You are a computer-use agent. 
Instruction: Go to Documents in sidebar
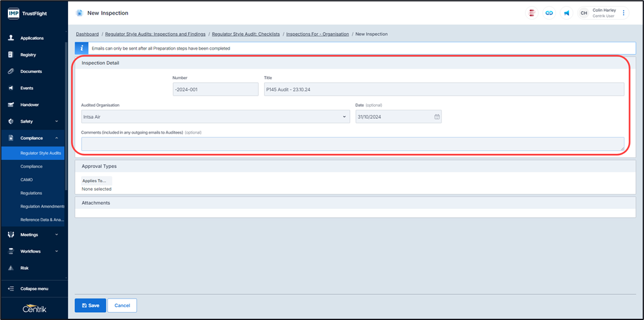(31, 72)
